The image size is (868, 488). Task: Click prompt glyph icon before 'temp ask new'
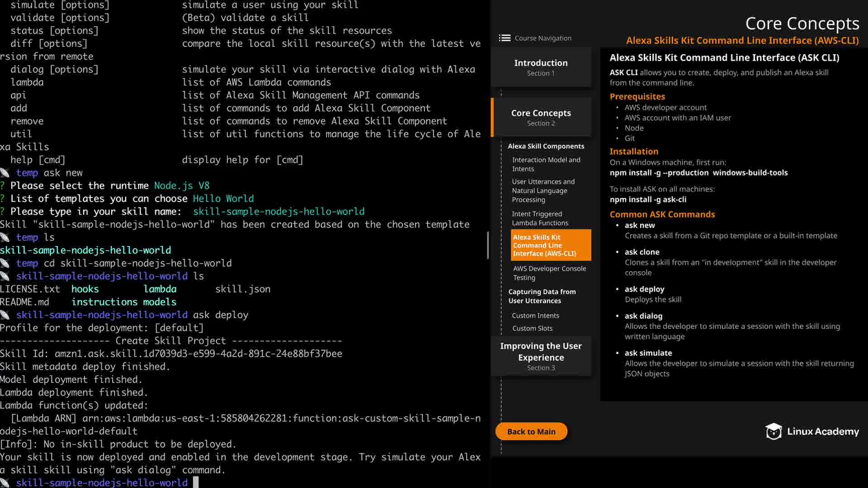pos(5,173)
